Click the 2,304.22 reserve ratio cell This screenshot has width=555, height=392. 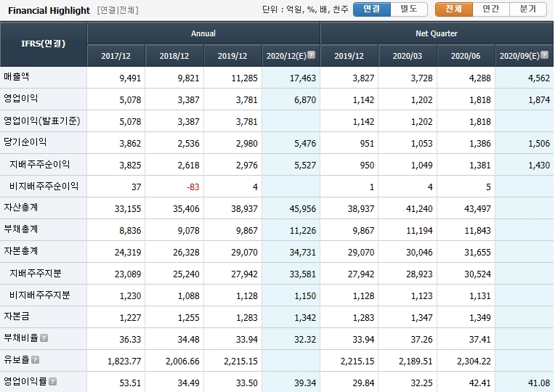(x=466, y=361)
